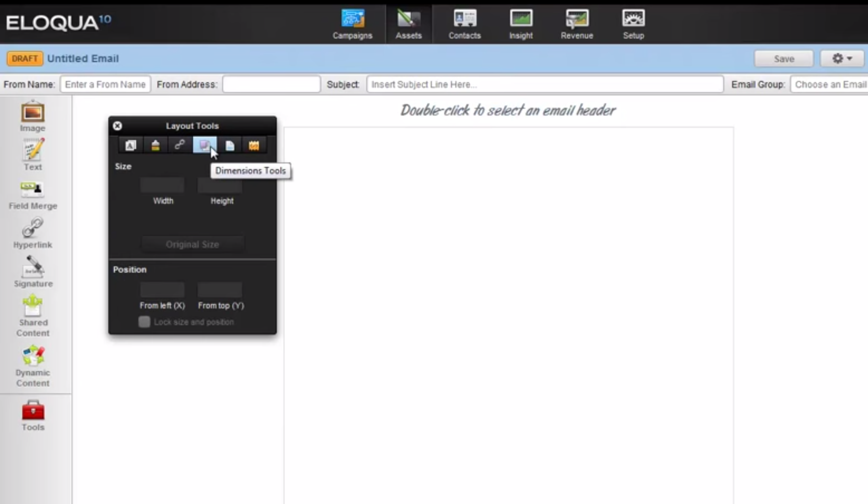Switch to link tab in Layout Tools
This screenshot has width=868, height=504.
click(180, 145)
